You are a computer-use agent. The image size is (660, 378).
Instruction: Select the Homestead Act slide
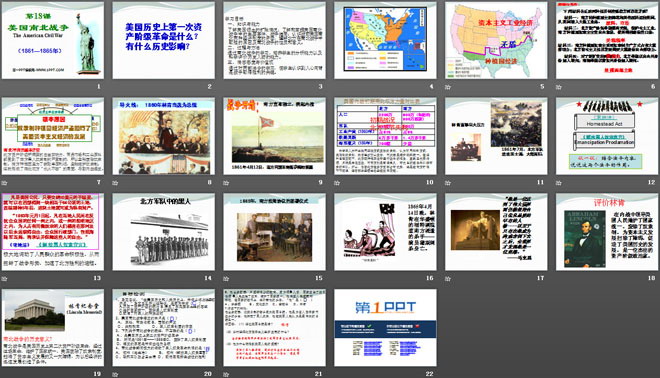[607, 136]
